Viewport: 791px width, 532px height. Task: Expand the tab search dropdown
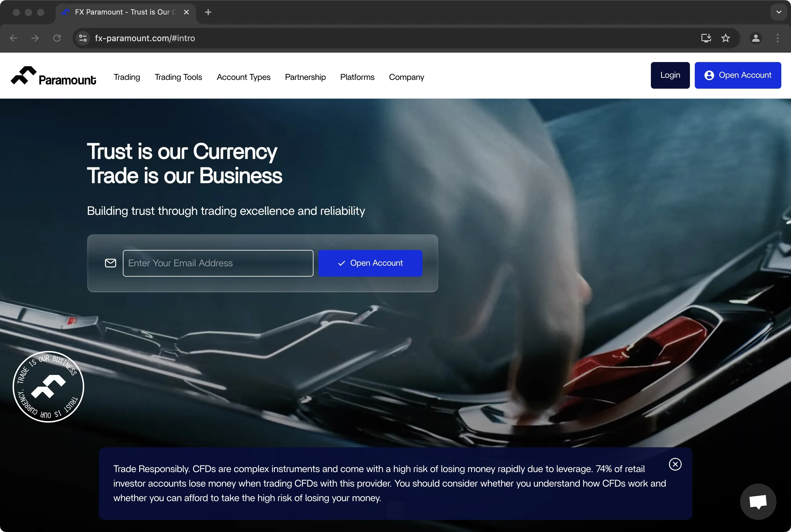click(779, 12)
